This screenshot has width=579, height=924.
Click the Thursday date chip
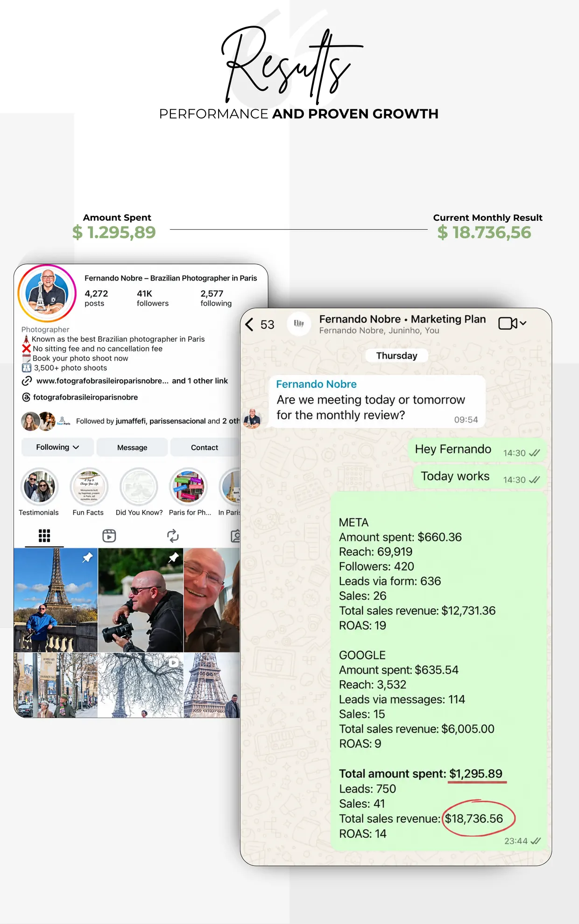click(x=396, y=356)
